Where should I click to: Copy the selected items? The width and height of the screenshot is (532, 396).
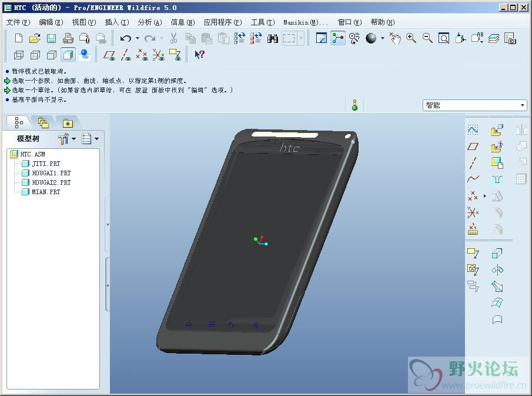[190, 38]
